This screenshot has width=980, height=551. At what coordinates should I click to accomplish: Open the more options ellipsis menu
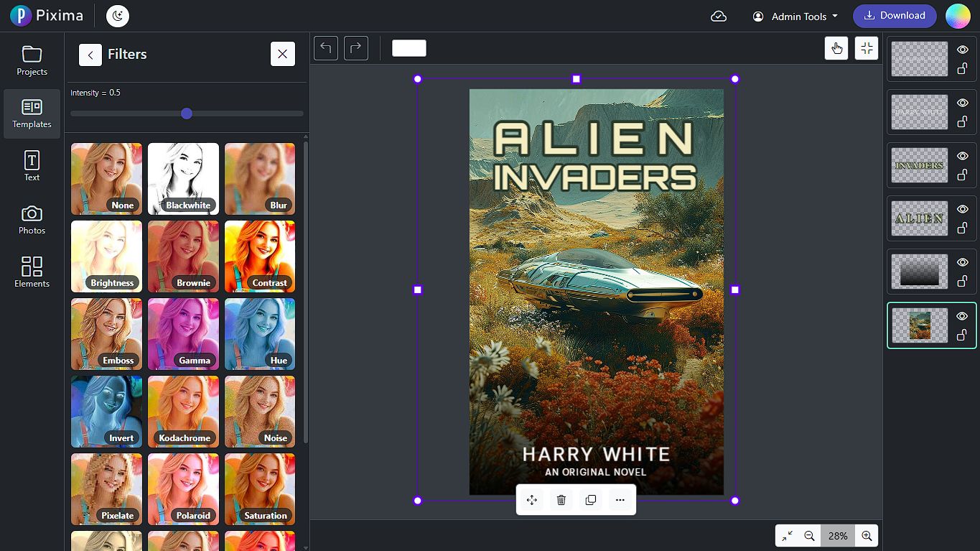(620, 500)
